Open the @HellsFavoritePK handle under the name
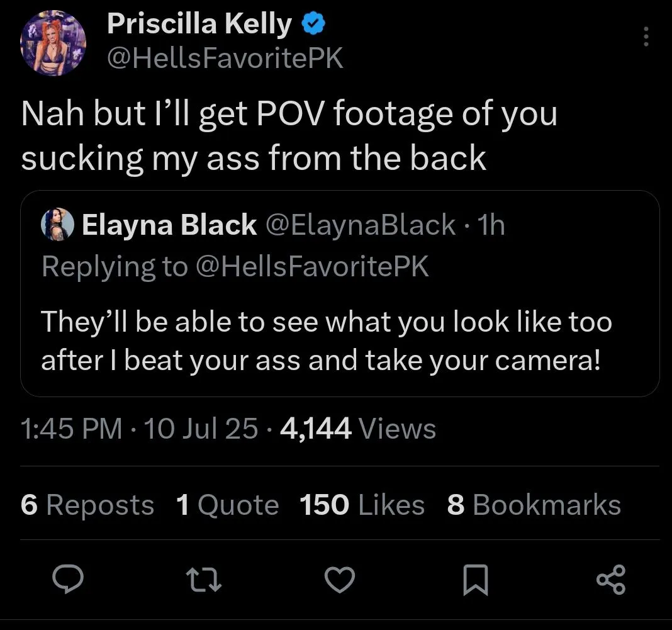The width and height of the screenshot is (672, 630). click(x=225, y=59)
